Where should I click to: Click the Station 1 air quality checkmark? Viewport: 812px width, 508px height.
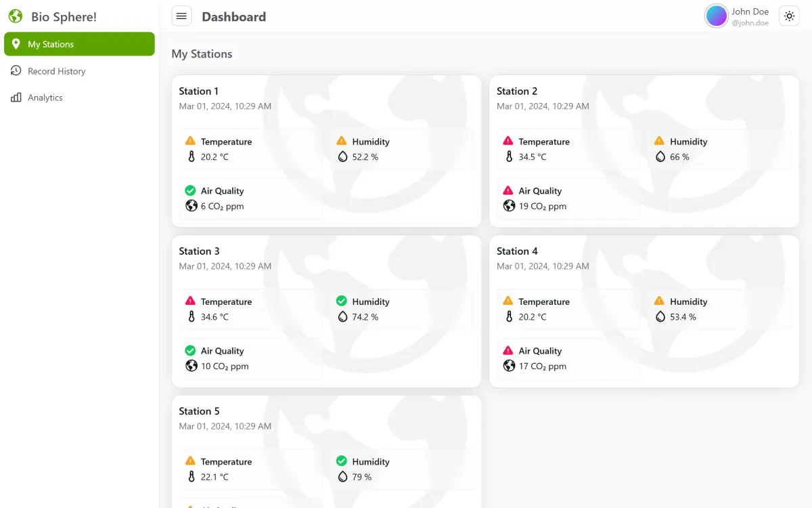[190, 190]
